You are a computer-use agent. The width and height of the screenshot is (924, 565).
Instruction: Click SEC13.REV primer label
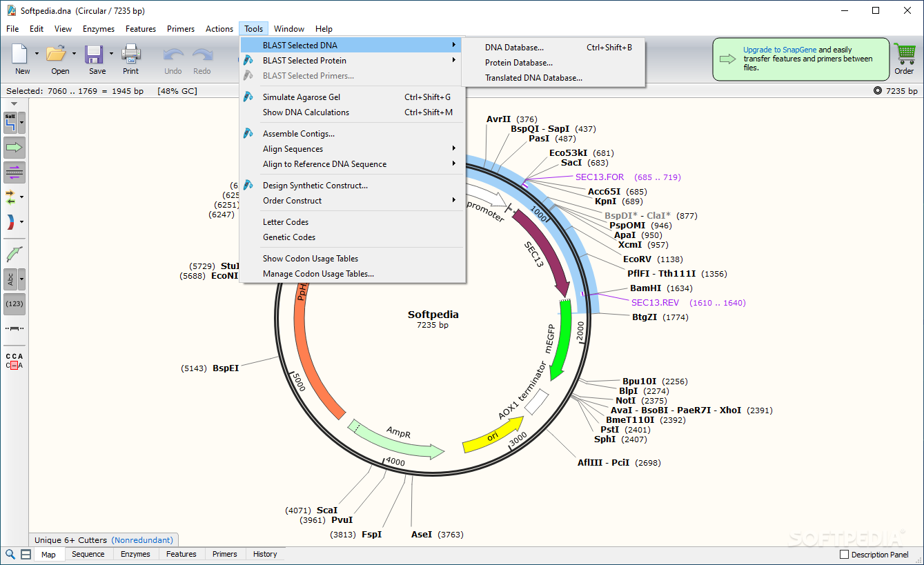[x=655, y=303]
